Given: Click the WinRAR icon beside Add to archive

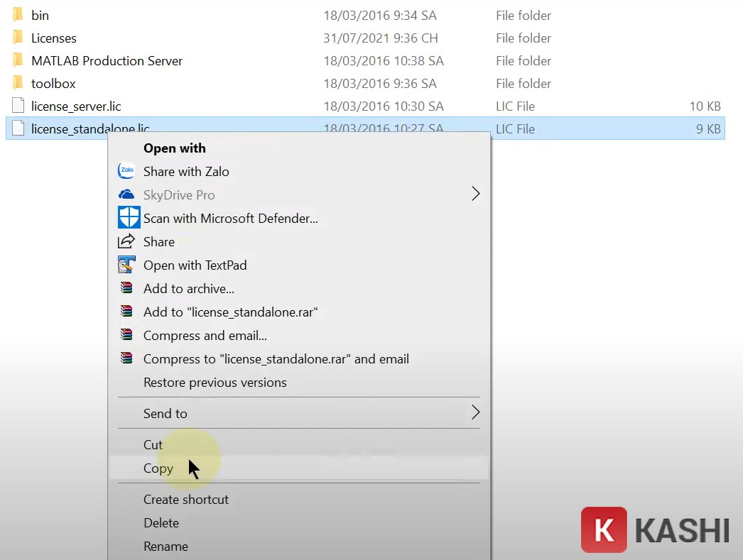Looking at the screenshot, I should pos(126,288).
